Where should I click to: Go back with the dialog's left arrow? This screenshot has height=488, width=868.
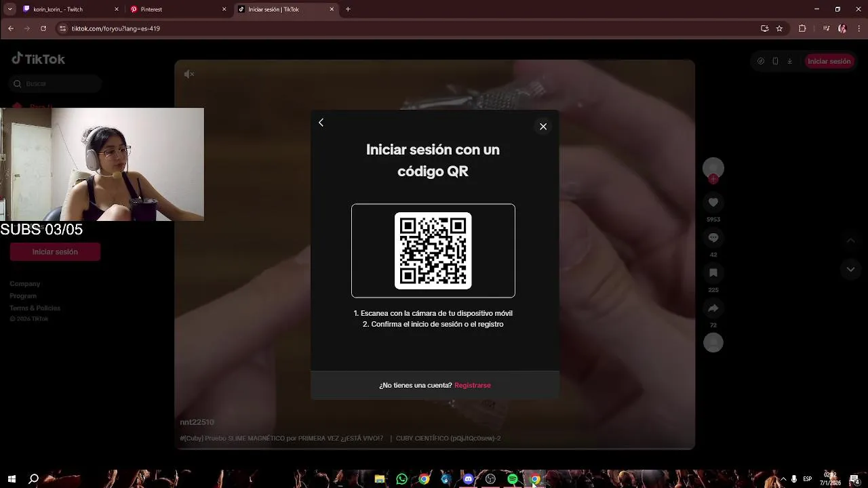coord(321,123)
